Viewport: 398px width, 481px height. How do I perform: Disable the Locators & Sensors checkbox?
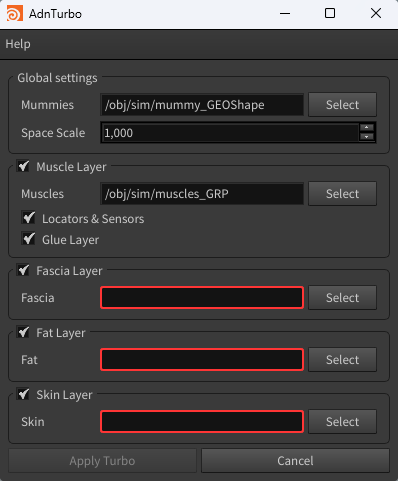[29, 218]
